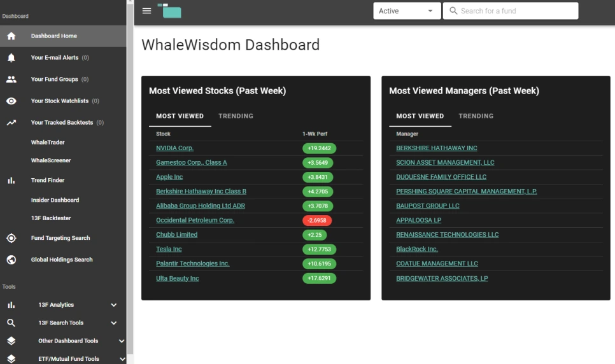Screen dimensions: 615x364
Task: Open APPALOOSA LP manager link
Action: (419, 220)
